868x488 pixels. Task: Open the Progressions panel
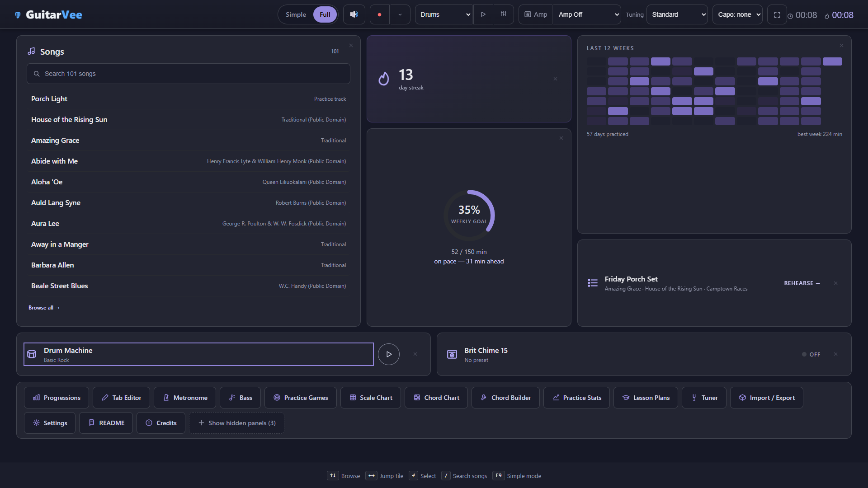coord(57,398)
